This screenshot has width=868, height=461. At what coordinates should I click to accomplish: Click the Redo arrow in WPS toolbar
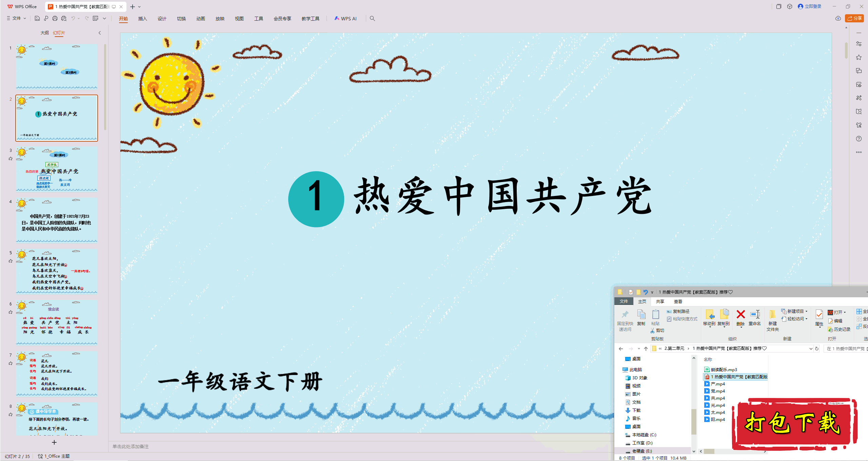(87, 18)
